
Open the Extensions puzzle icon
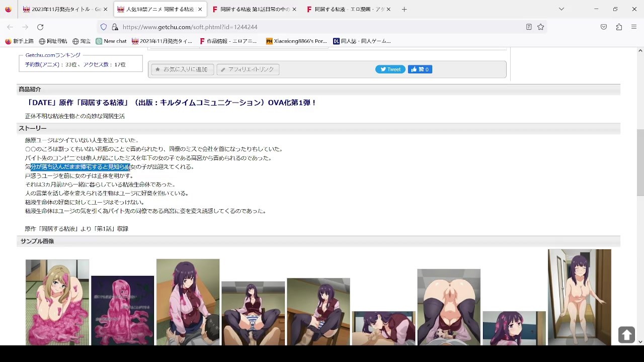[619, 27]
